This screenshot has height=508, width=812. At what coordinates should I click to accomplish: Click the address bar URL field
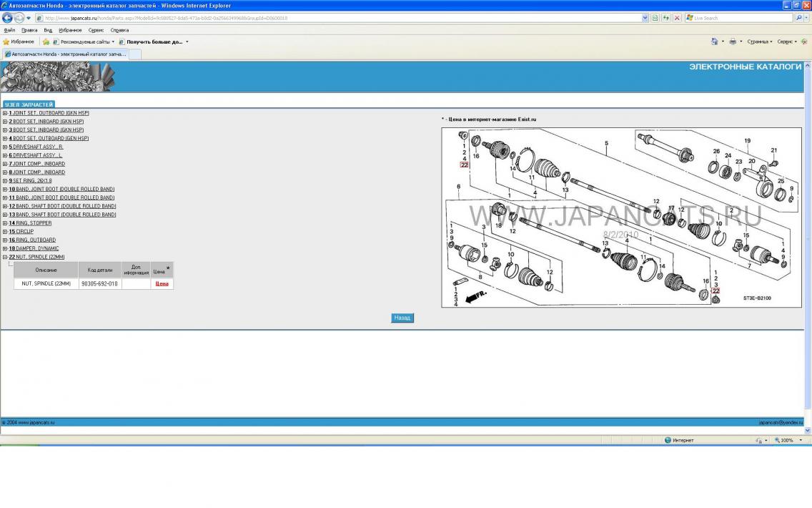tap(339, 18)
